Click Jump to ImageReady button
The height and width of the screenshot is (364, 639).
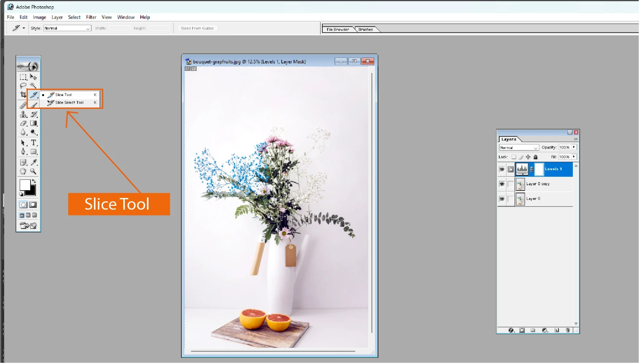tap(28, 226)
